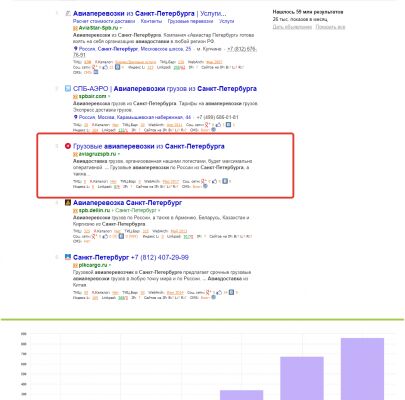405x400 pixels.
Task: Click address 'Россия, Москва, Карамышевская набережная, 44'
Action: (x=135, y=117)
